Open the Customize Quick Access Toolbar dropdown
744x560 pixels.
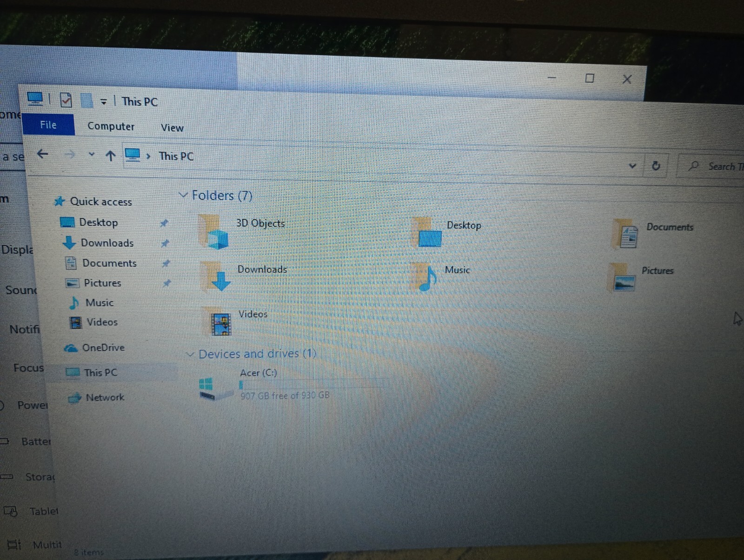tap(104, 101)
